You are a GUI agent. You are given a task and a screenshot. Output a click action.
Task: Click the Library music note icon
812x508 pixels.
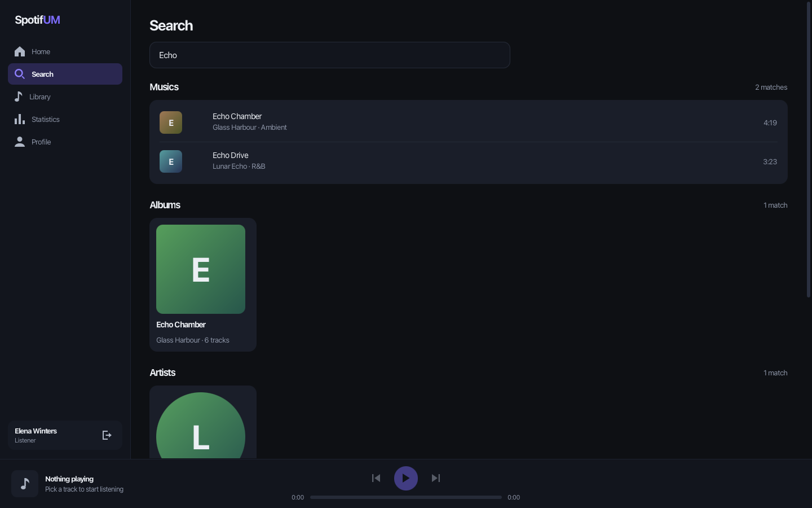[x=19, y=97]
